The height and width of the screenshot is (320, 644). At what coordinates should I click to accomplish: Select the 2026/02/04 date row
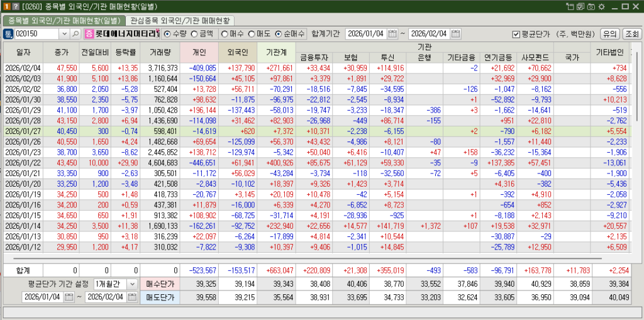[x=316, y=68]
